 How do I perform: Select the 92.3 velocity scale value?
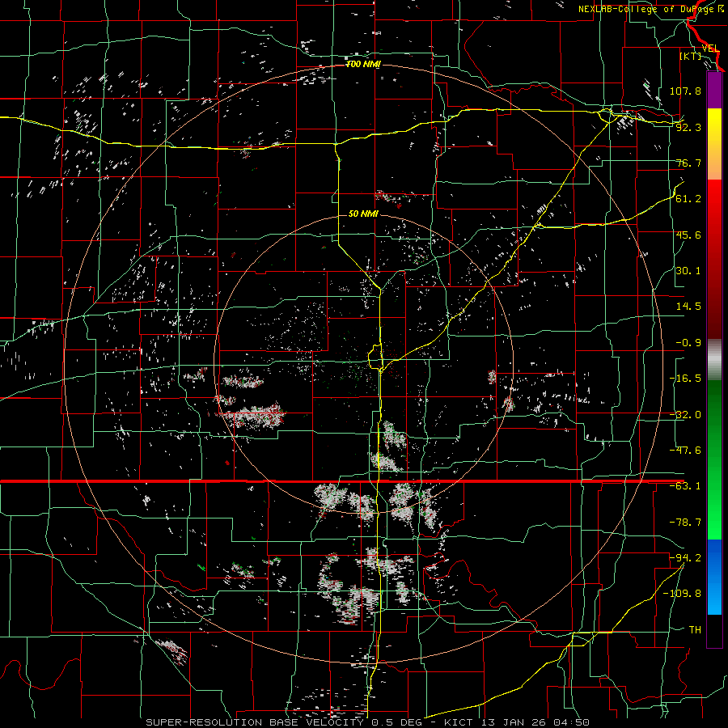(x=688, y=127)
